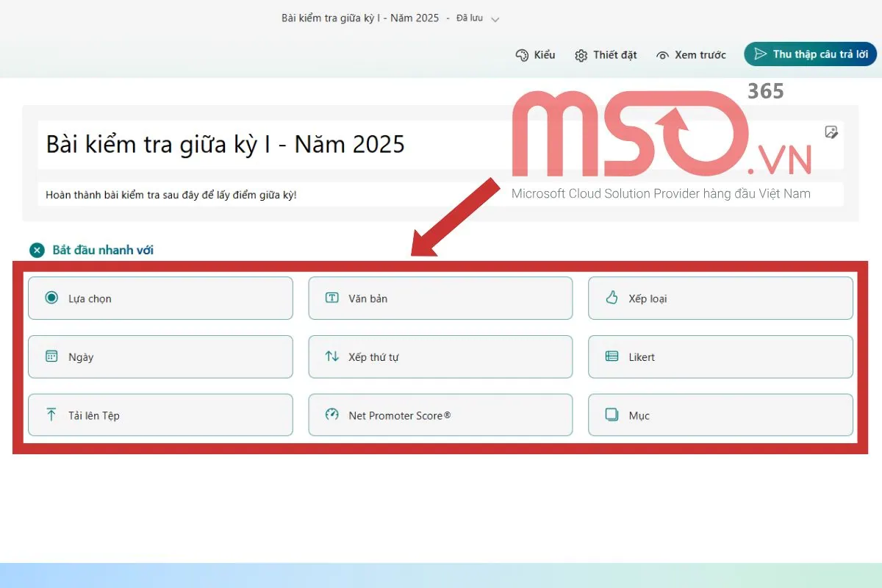Click the form name in header

pos(360,18)
